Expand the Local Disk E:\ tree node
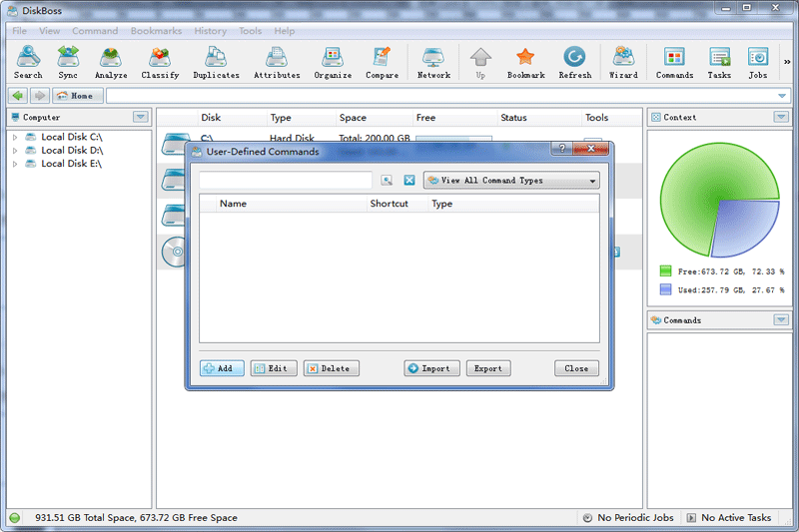799x532 pixels. (15, 164)
